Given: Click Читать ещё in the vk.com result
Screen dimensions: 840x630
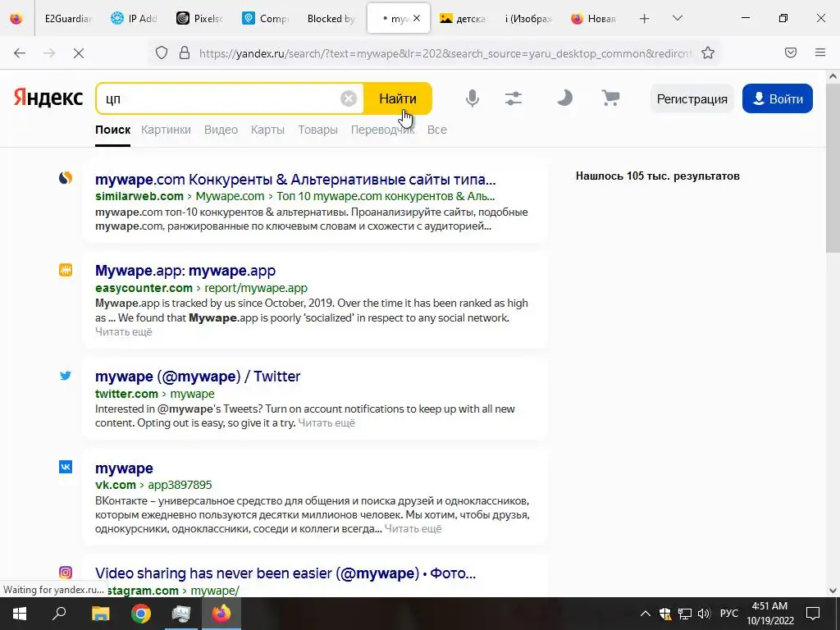Looking at the screenshot, I should [413, 529].
